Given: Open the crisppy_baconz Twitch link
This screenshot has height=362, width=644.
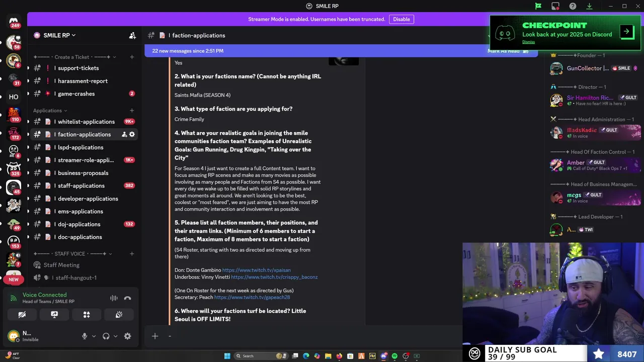Looking at the screenshot, I should (274, 277).
